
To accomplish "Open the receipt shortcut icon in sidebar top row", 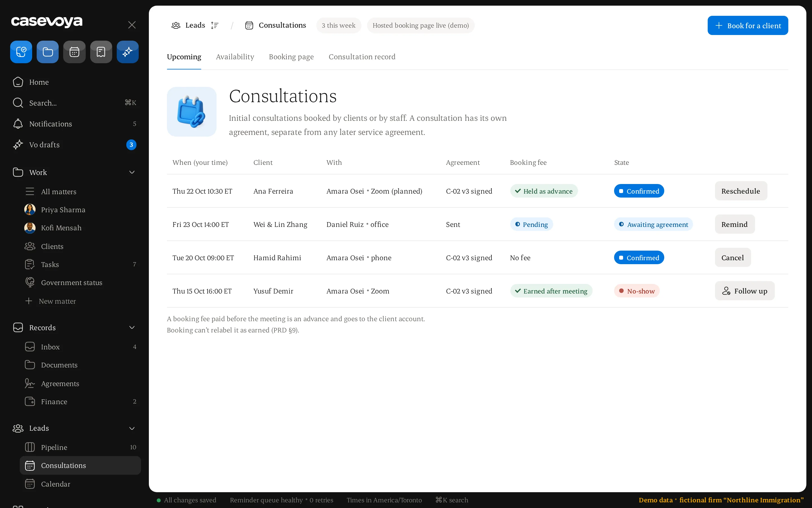I will 101,52.
